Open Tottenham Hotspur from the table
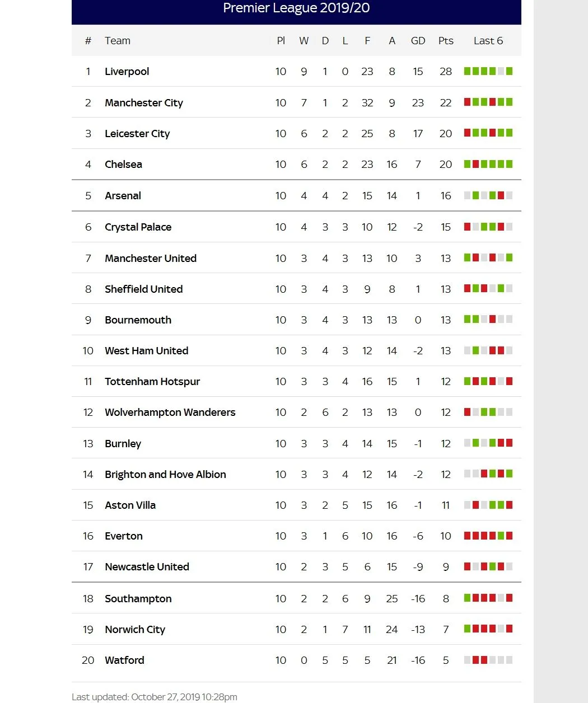588x703 pixels. (x=152, y=382)
